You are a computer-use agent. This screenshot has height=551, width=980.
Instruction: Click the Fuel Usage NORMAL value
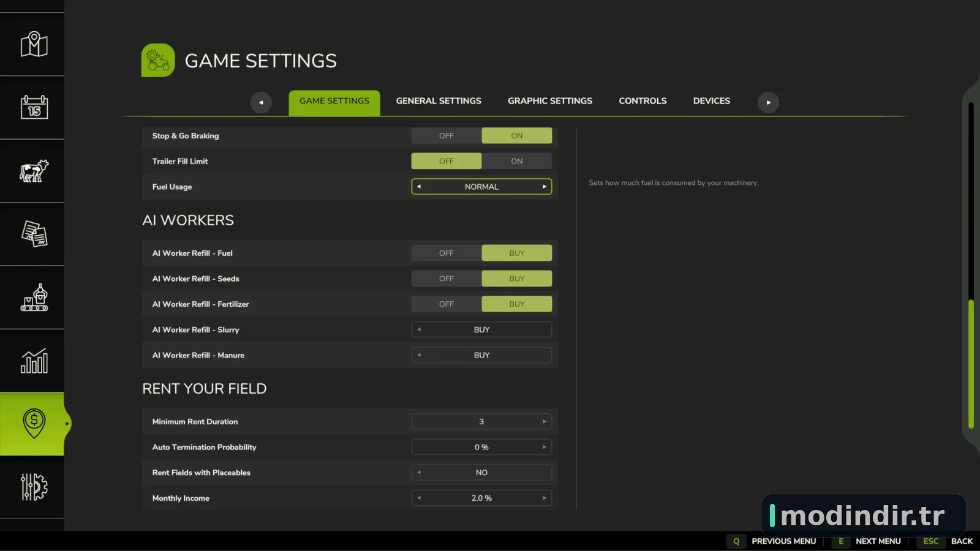pos(481,187)
